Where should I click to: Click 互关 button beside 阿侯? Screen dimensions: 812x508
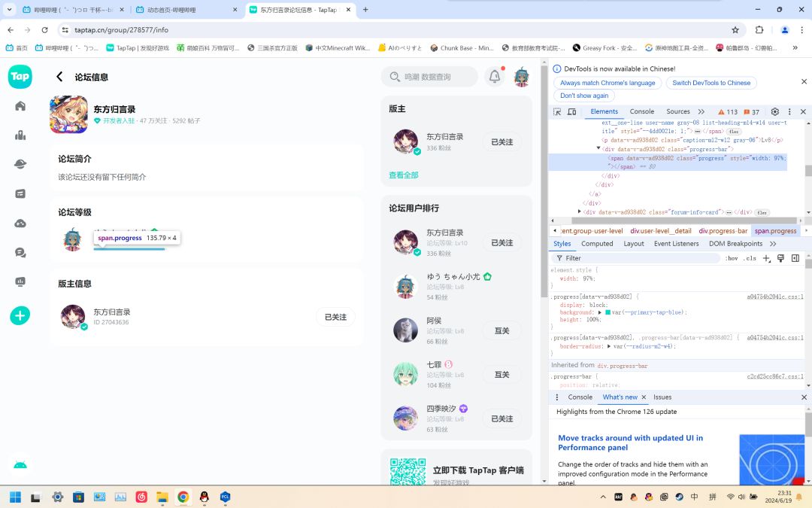pos(501,330)
